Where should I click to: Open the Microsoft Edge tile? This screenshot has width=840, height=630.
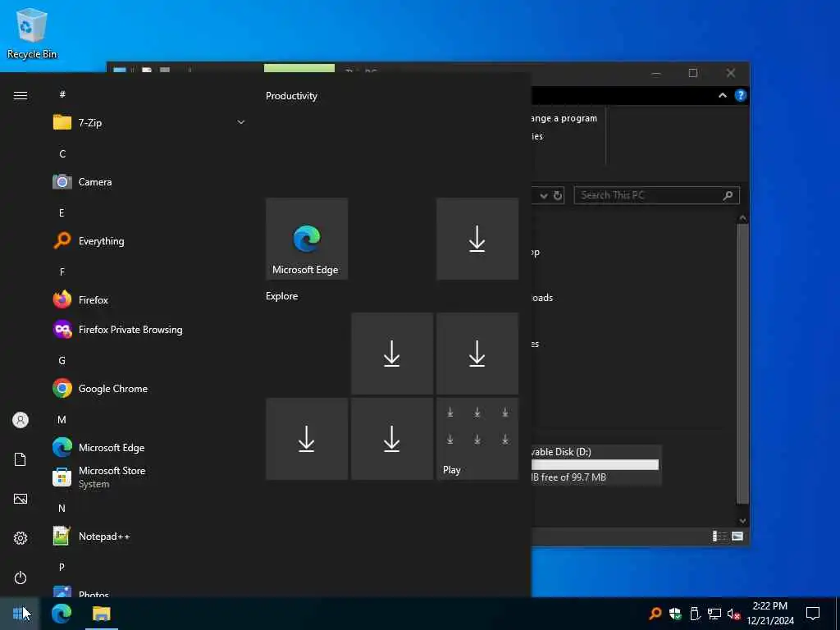coord(307,239)
